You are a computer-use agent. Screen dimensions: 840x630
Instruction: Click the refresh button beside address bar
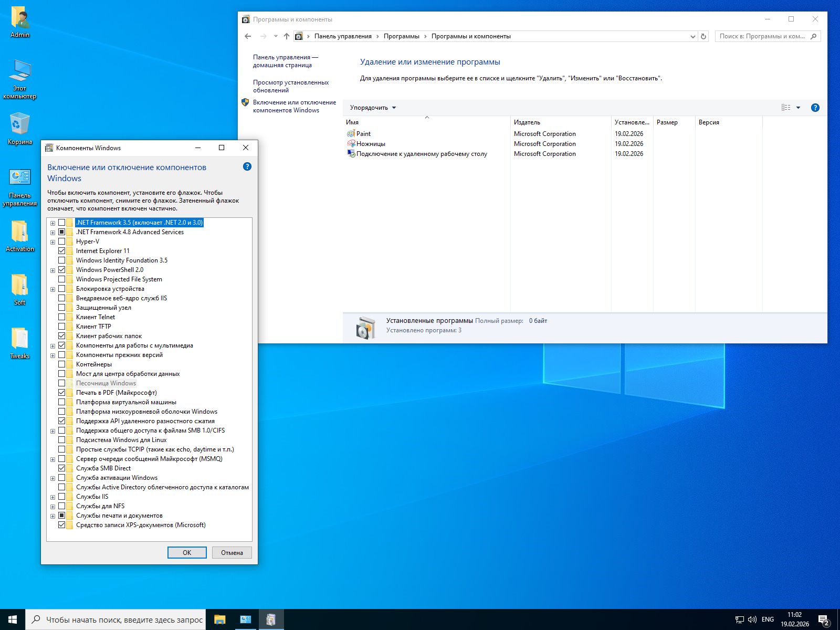pyautogui.click(x=704, y=36)
